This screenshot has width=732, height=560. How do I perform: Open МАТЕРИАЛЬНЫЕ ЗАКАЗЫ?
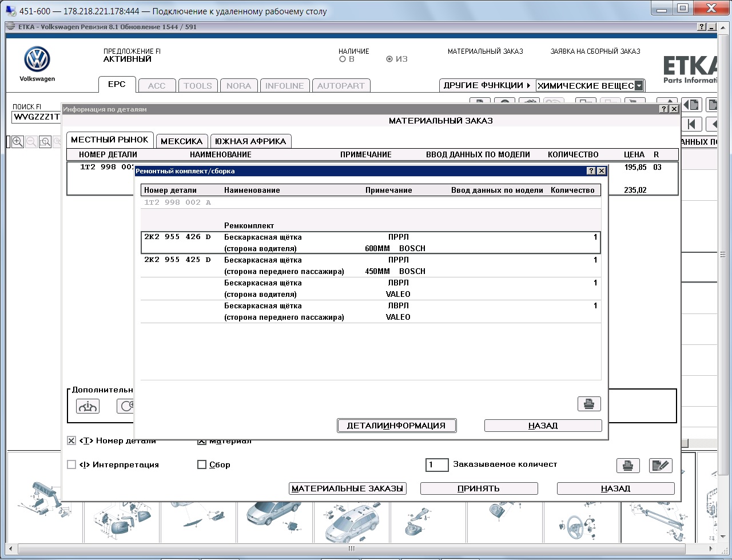[x=348, y=488]
